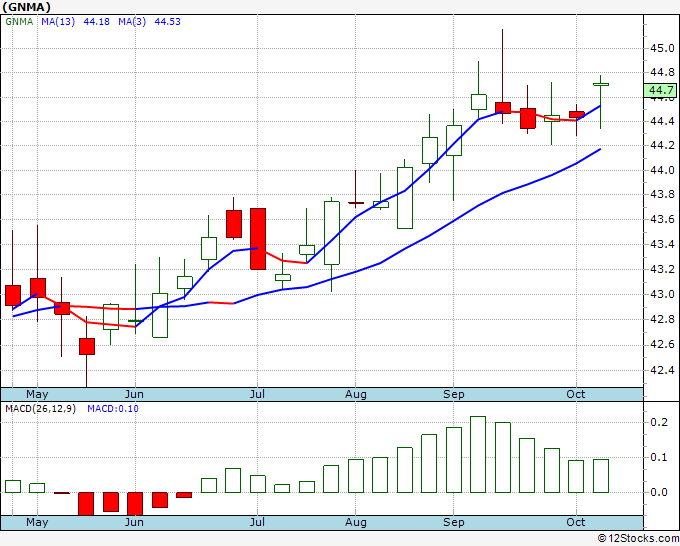Screen dimensions: 680x546
Task: Click the highlighted 44.7 current price tag
Action: [x=660, y=90]
